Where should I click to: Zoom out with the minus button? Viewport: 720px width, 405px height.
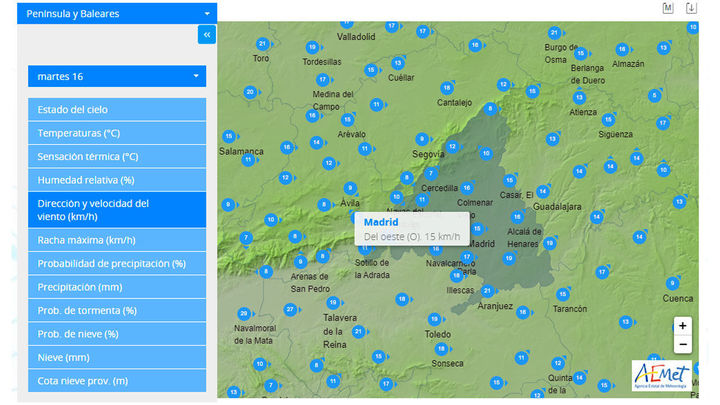coord(682,344)
